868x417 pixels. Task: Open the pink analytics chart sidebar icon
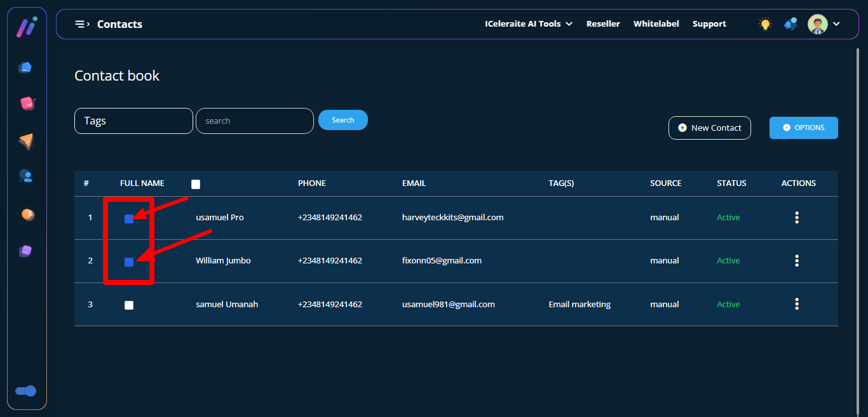click(27, 103)
